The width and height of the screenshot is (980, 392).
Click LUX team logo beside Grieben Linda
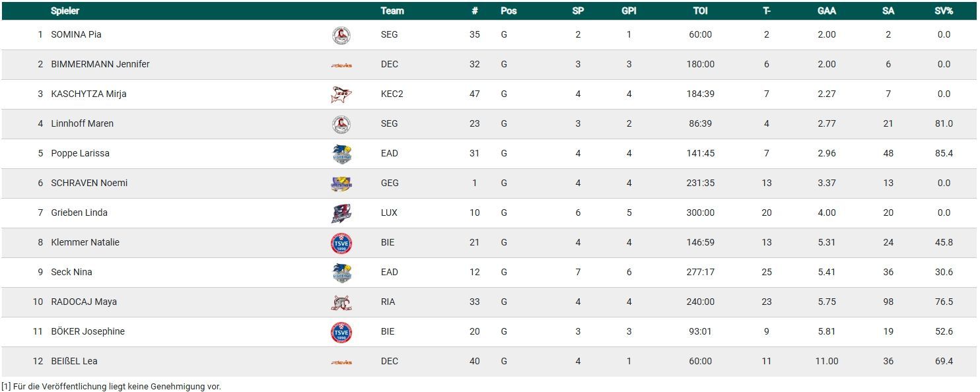[x=341, y=213]
